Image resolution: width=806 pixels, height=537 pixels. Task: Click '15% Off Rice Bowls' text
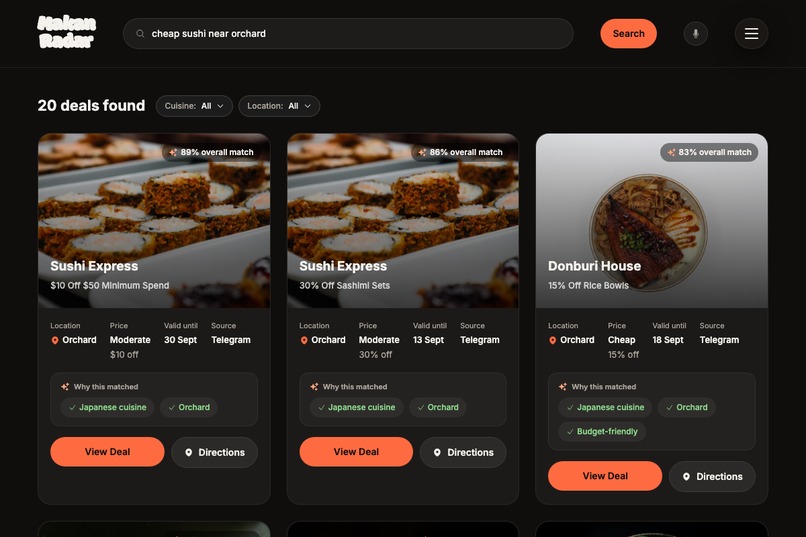(588, 285)
